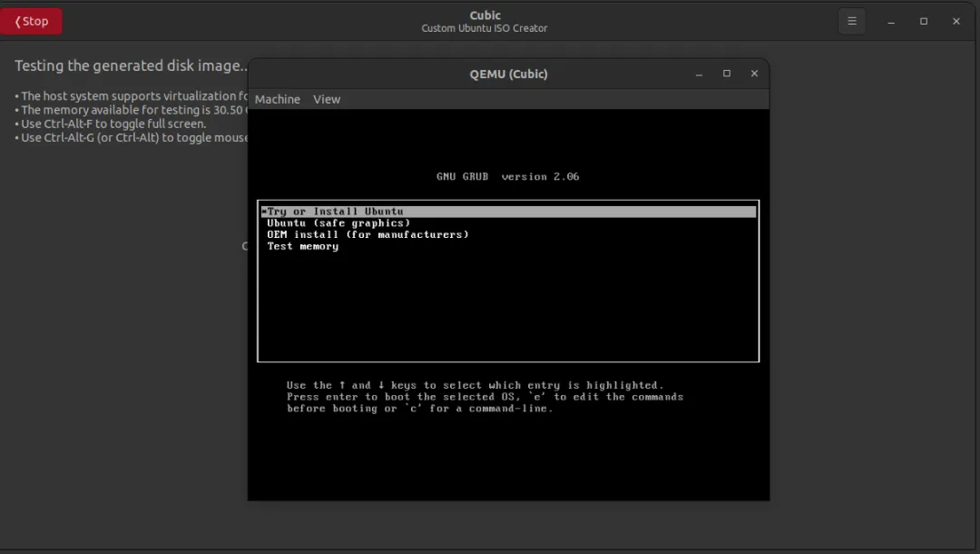This screenshot has height=554, width=980.
Task: Click the 'GNU GRUB version 2.06' heading
Action: 507,176
